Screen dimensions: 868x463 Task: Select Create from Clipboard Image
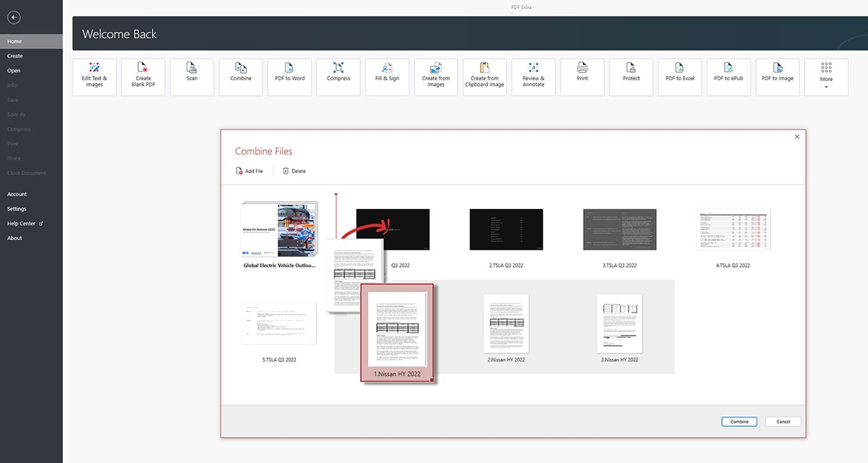(485, 77)
